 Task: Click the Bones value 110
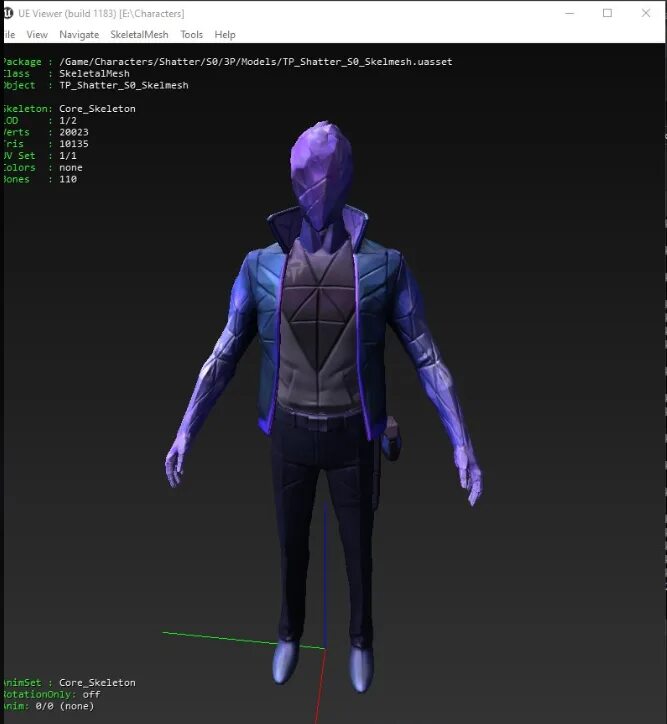coord(68,179)
